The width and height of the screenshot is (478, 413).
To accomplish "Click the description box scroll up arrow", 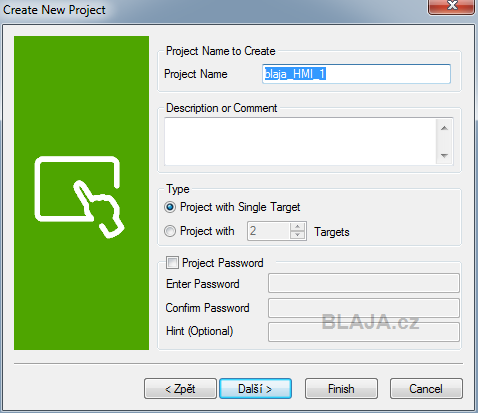I will pos(444,128).
